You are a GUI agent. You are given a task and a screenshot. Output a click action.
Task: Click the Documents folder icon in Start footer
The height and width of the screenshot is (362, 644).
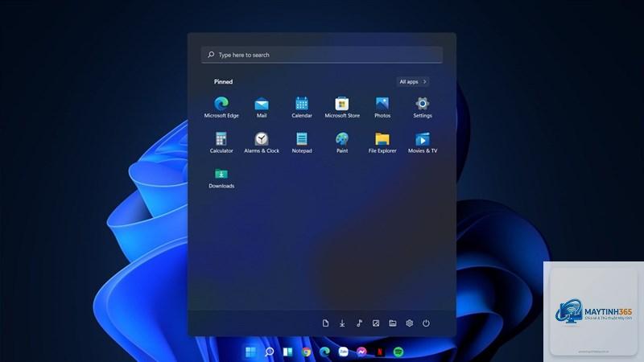(x=325, y=323)
